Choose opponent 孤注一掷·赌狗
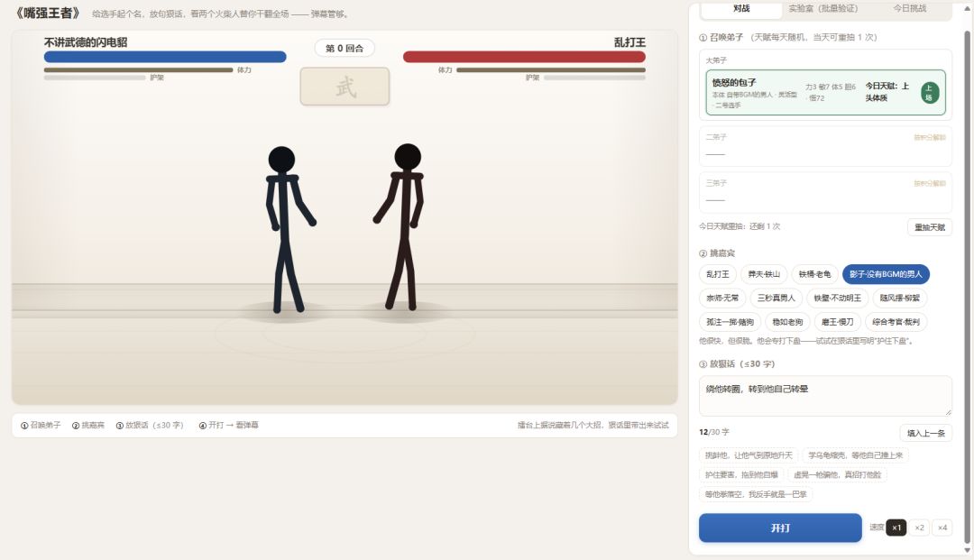974x560 pixels. click(x=730, y=322)
